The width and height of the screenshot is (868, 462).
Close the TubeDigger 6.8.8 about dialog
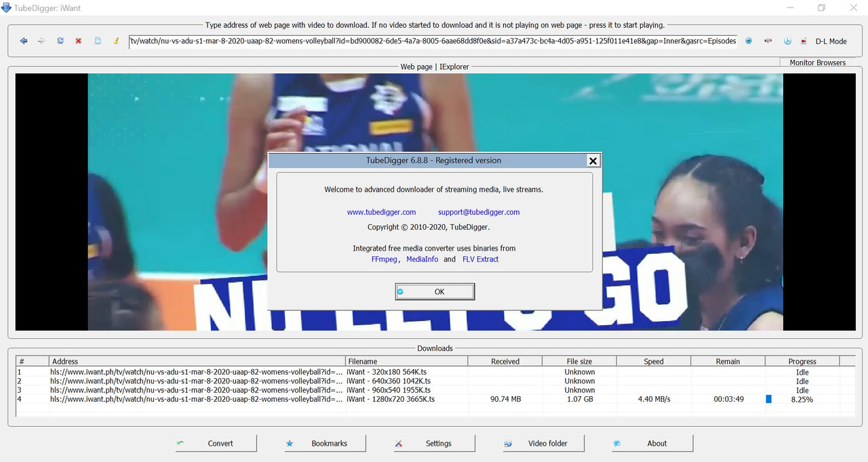click(x=593, y=161)
